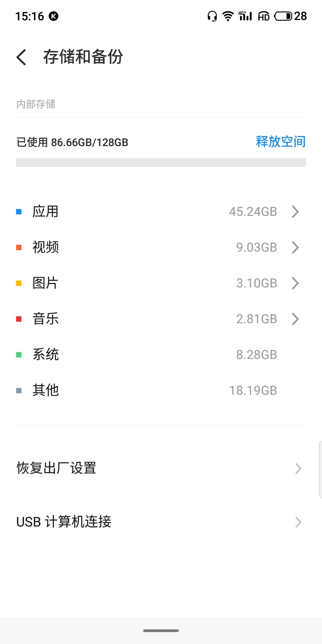Open 恢复出厂设置 menu item
322x644 pixels.
click(x=161, y=468)
